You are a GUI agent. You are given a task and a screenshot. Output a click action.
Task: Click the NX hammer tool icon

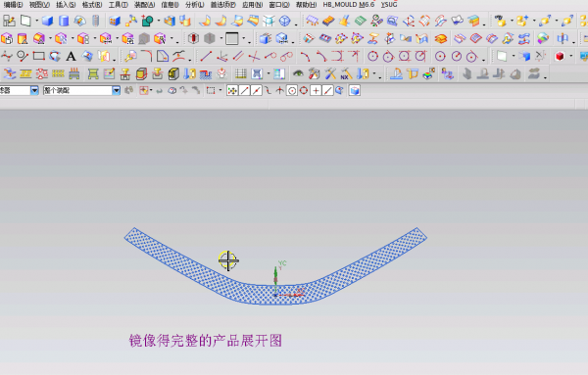[346, 73]
